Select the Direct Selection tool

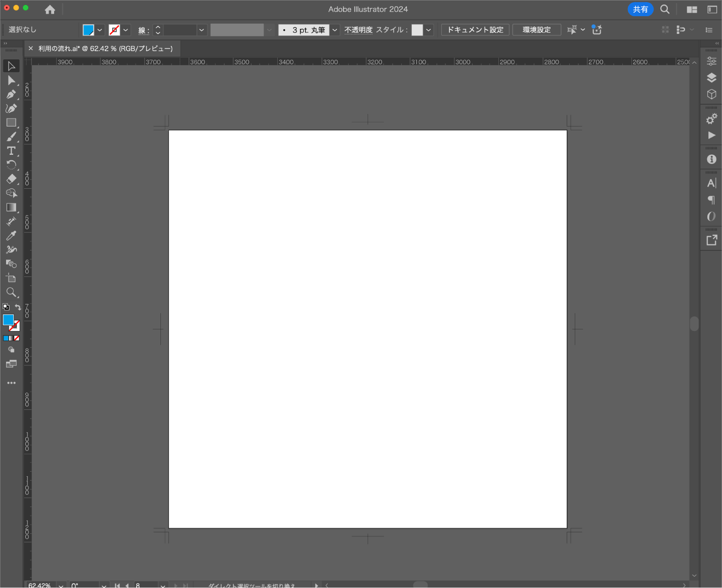pyautogui.click(x=11, y=80)
